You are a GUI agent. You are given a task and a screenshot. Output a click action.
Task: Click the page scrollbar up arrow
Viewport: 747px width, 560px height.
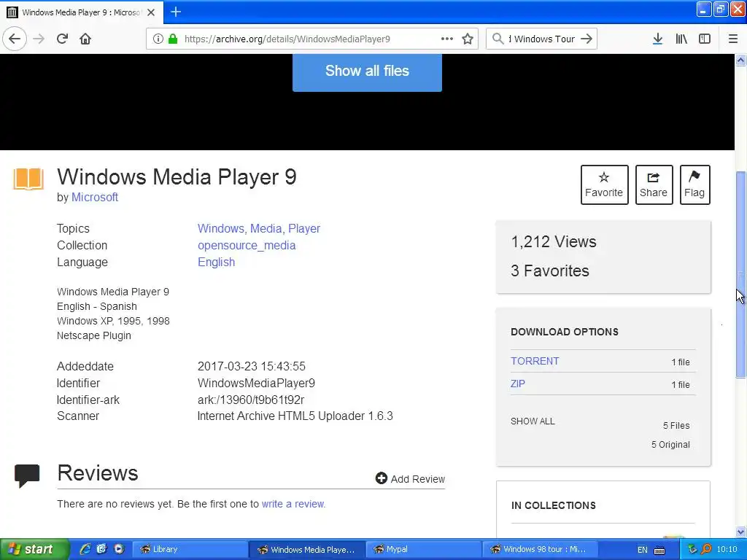click(741, 60)
